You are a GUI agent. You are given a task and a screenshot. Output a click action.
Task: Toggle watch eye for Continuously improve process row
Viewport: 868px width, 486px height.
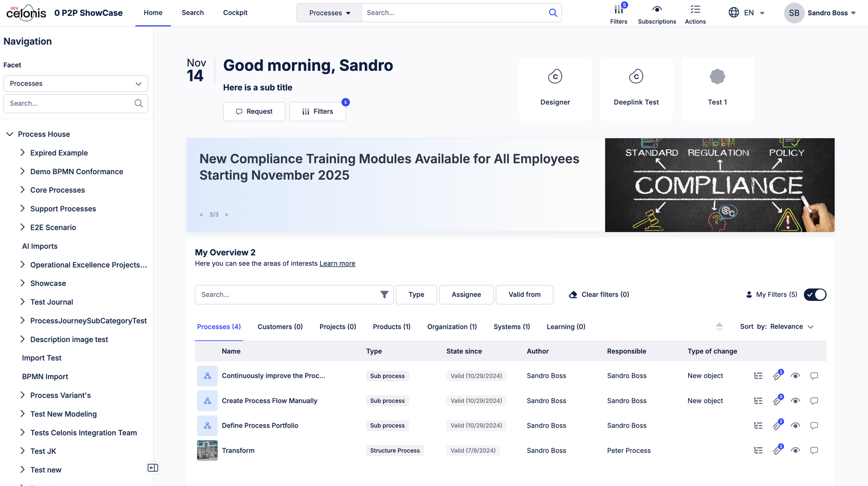pos(795,376)
